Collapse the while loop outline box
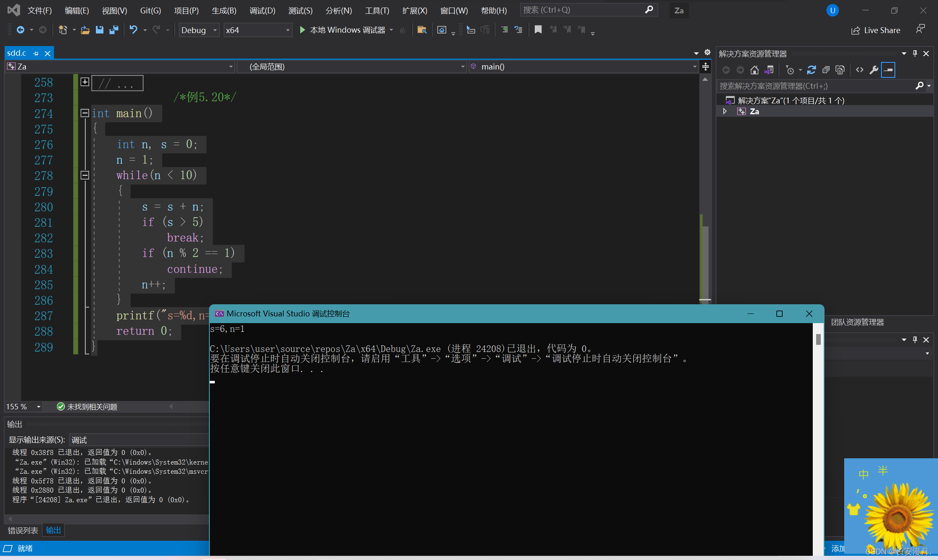 click(x=85, y=175)
